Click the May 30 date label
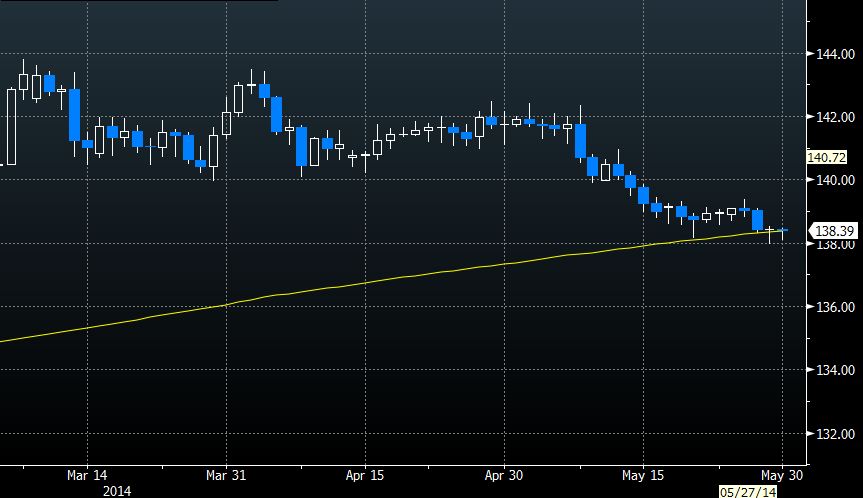 (x=782, y=475)
